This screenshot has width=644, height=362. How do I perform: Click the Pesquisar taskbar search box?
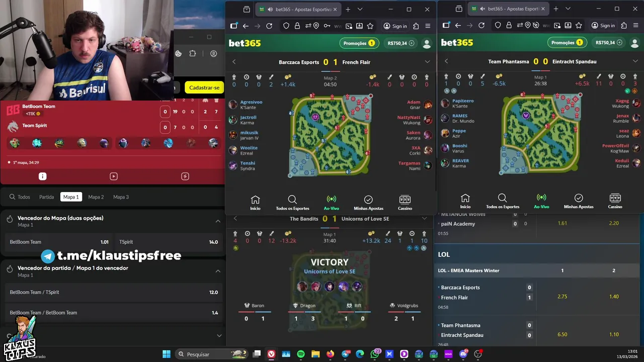tap(212, 354)
